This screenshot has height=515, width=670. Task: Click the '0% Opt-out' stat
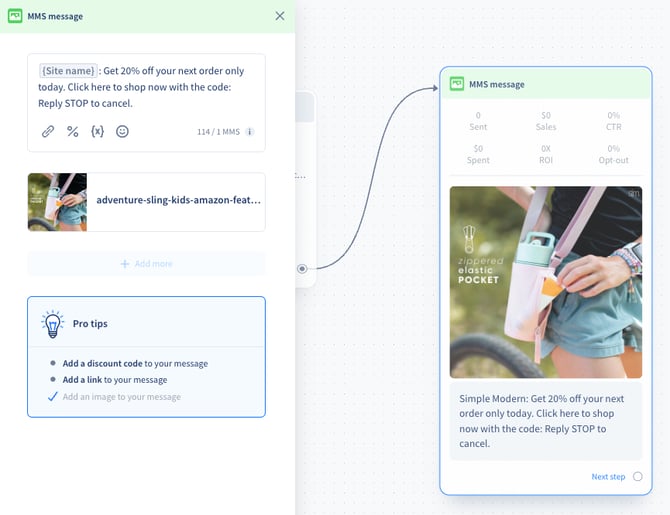[x=614, y=154]
